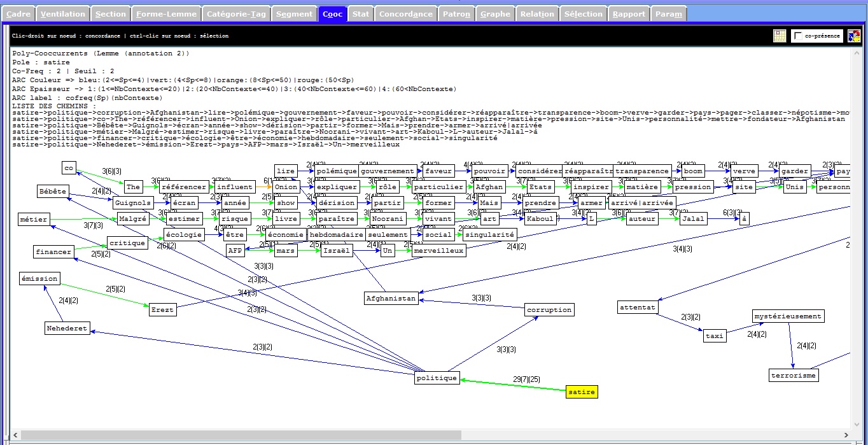Click the gouvernement node
Screen dimensions: 868x445
click(x=387, y=171)
